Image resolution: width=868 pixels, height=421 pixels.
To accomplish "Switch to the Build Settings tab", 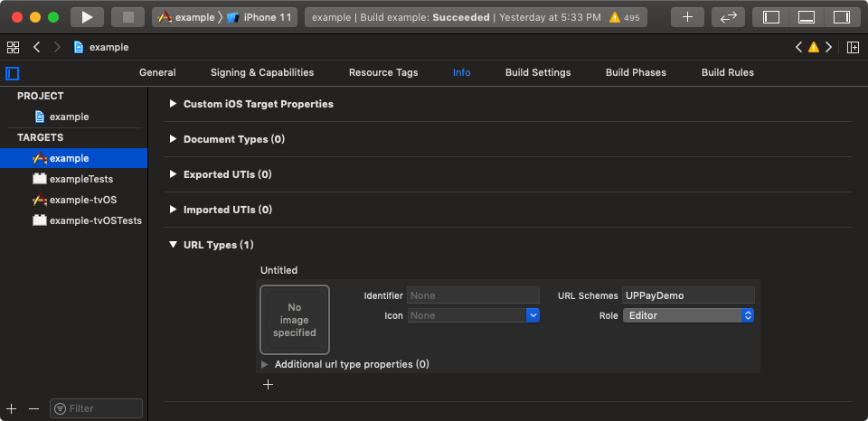I will [x=538, y=72].
